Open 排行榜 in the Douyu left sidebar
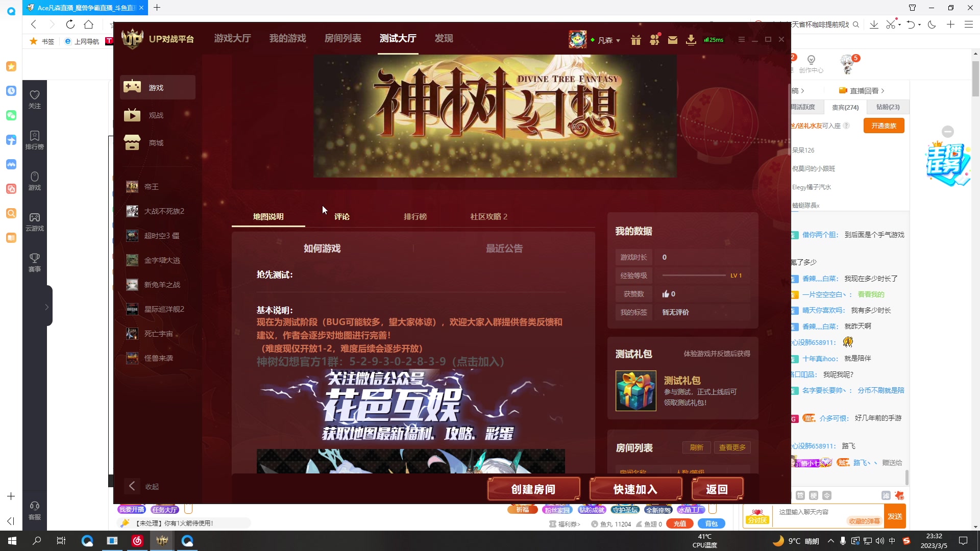The height and width of the screenshot is (551, 980). [35, 140]
